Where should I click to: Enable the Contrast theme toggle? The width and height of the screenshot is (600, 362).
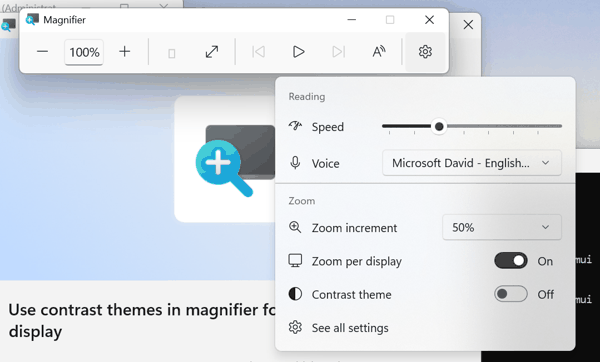click(511, 294)
